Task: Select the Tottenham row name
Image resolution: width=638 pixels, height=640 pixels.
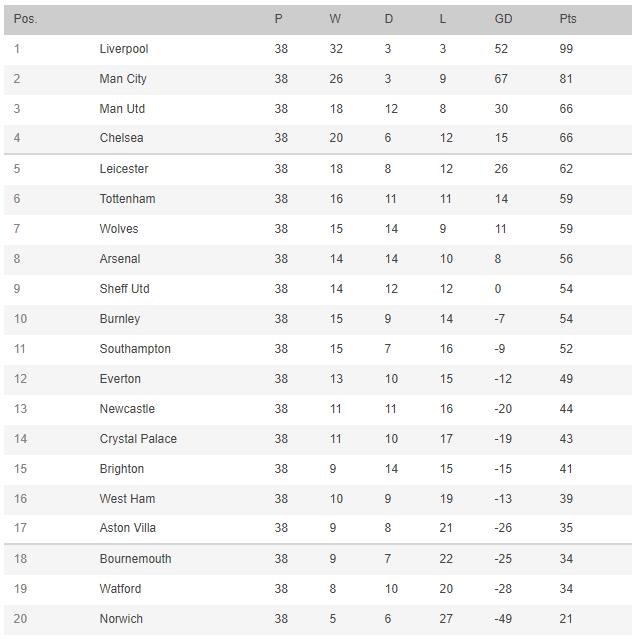Action: click(x=127, y=199)
